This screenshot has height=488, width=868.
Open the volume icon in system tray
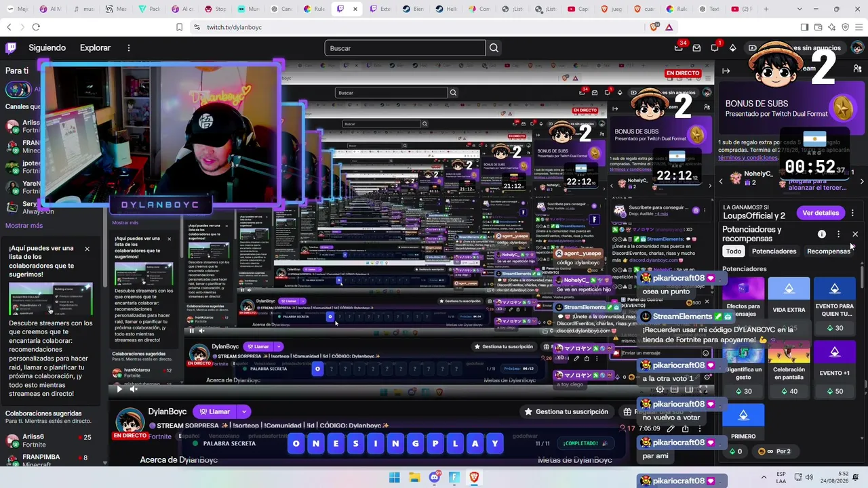point(810,477)
